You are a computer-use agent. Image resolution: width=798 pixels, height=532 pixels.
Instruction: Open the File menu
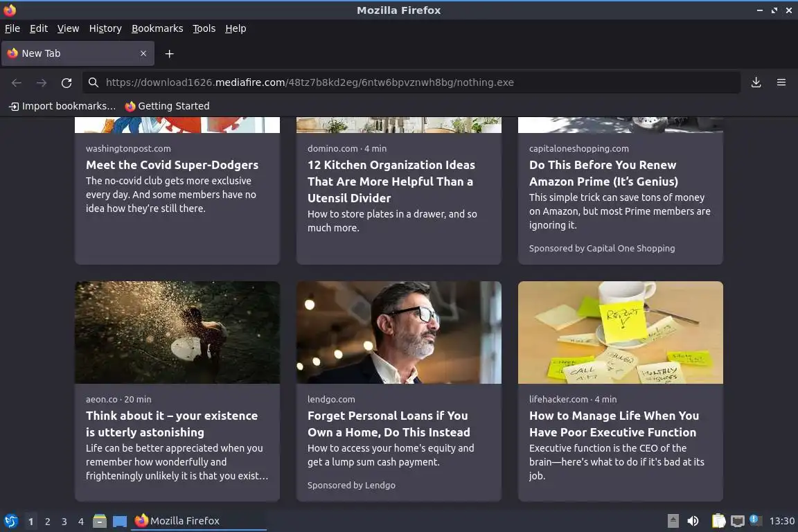pos(12,28)
